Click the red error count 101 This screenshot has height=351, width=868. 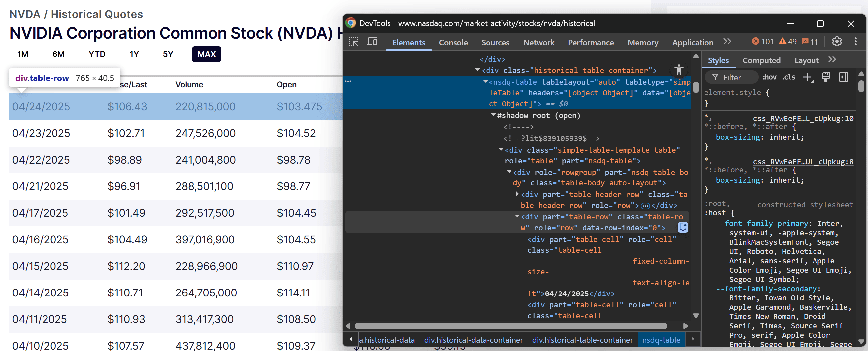click(x=763, y=42)
